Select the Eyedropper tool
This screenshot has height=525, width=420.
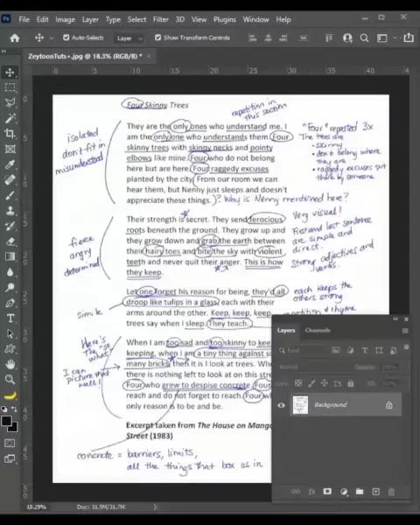tap(10, 164)
